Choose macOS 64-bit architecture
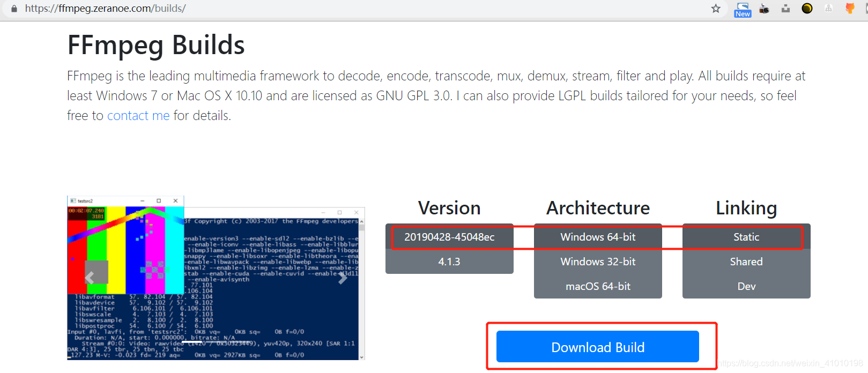Viewport: 868px width, 373px height. tap(598, 286)
